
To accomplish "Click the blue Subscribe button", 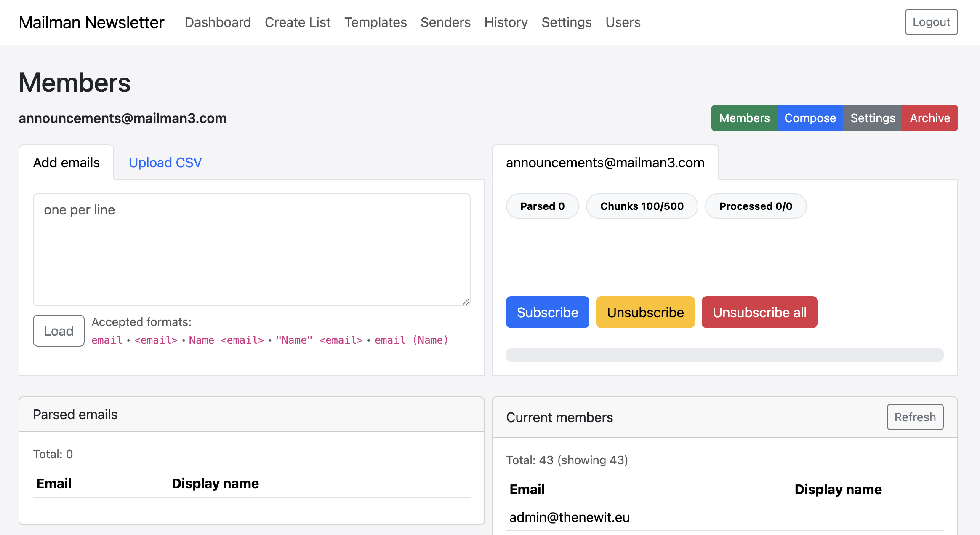I will tap(547, 312).
